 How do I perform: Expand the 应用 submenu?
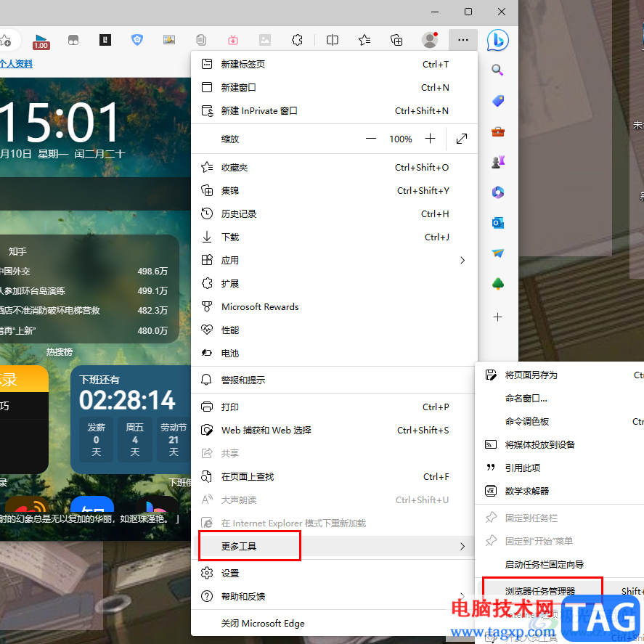click(x=334, y=261)
